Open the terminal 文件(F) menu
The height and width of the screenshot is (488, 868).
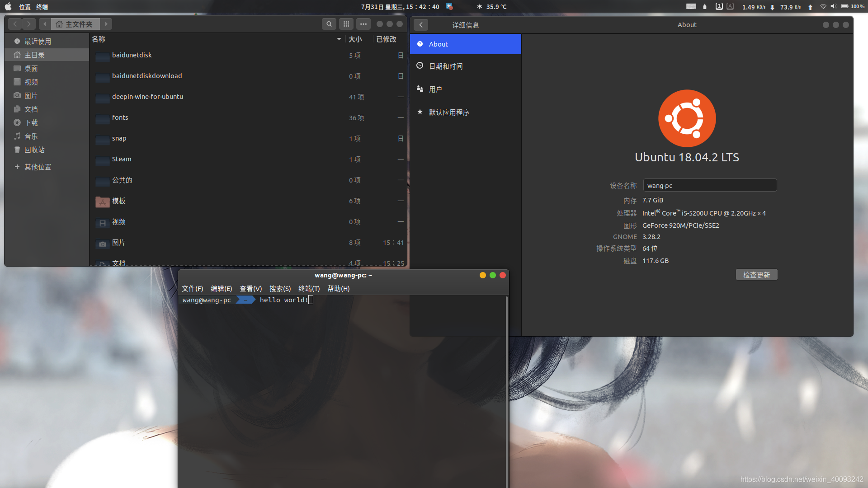coord(193,289)
